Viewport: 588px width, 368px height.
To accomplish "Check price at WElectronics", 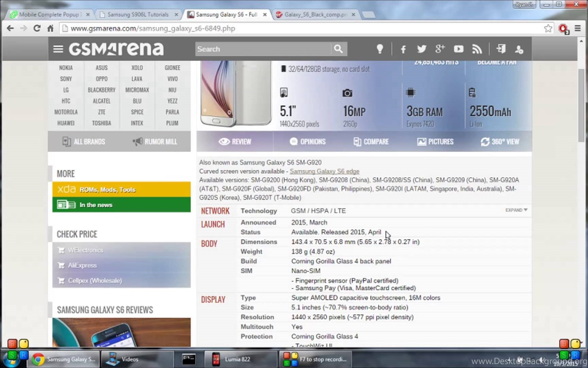I will tap(86, 250).
